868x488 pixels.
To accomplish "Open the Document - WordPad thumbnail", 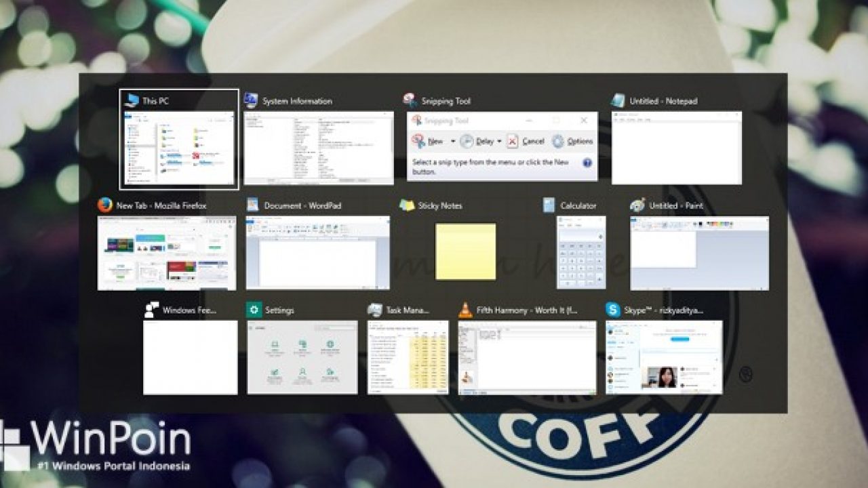I will (x=318, y=253).
